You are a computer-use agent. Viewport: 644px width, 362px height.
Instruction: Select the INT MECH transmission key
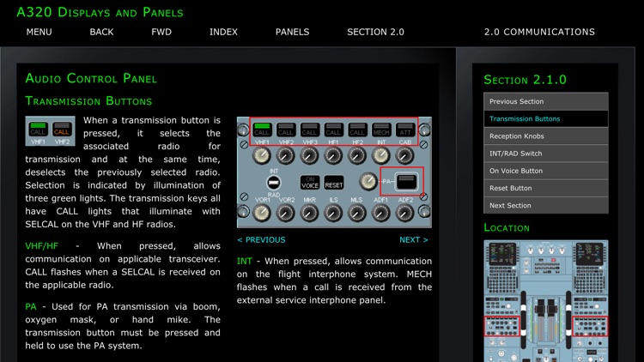tap(381, 130)
